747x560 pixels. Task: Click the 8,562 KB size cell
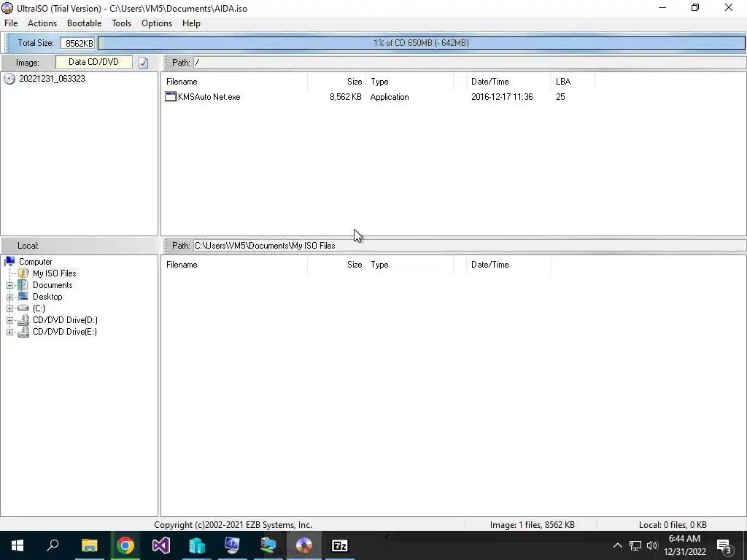pyautogui.click(x=345, y=97)
